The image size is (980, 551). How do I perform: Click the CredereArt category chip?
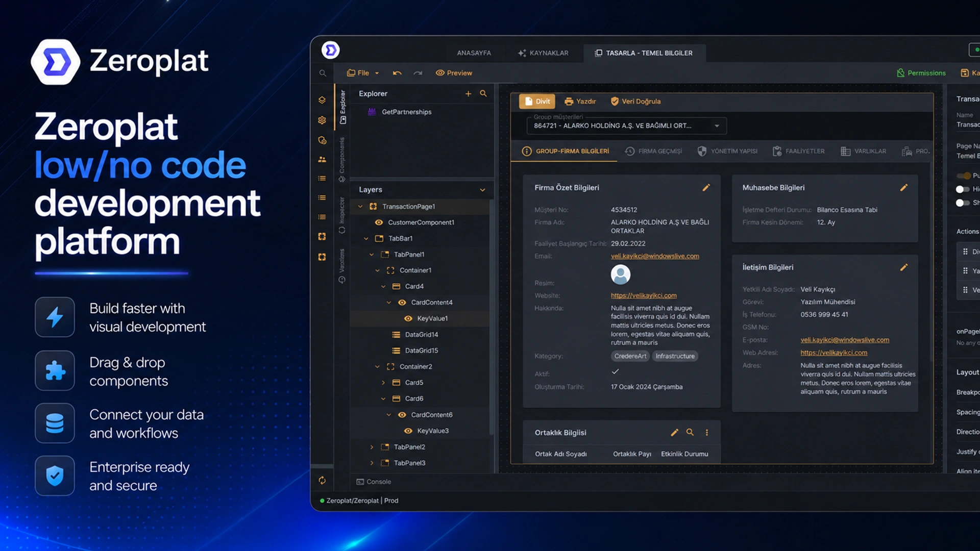tap(630, 356)
